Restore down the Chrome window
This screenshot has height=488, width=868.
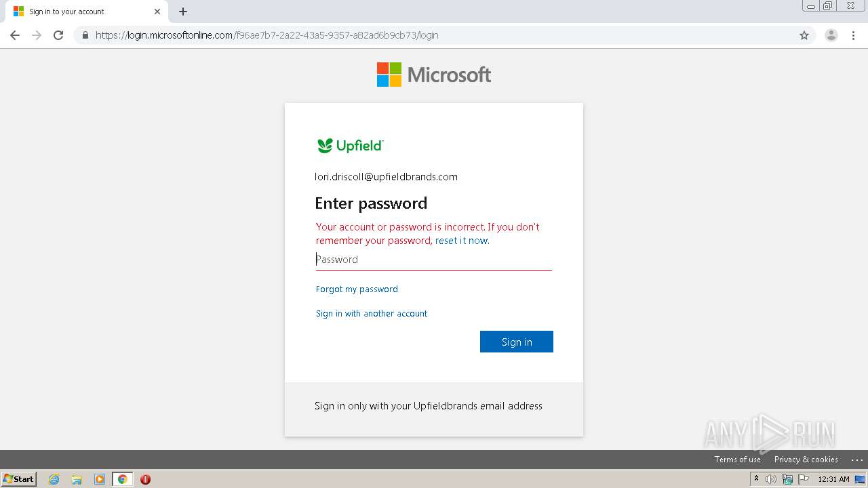pos(828,6)
